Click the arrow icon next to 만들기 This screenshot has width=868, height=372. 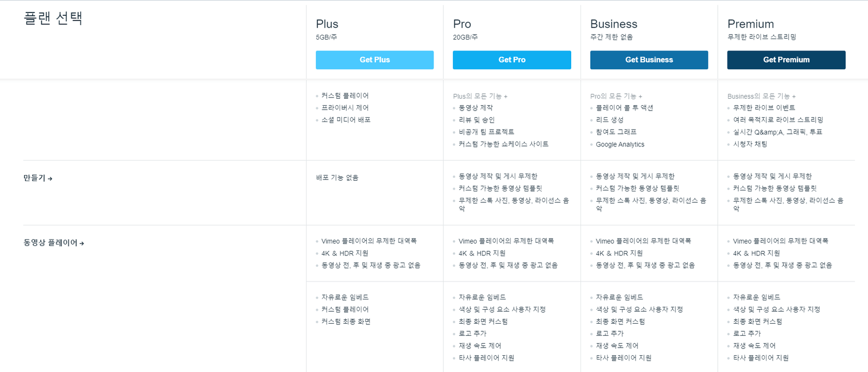50,178
